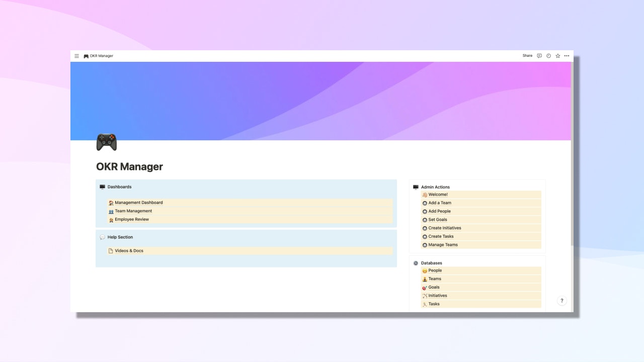Screen dimensions: 644x362
Task: Open the Welcome! page
Action: click(x=481, y=195)
